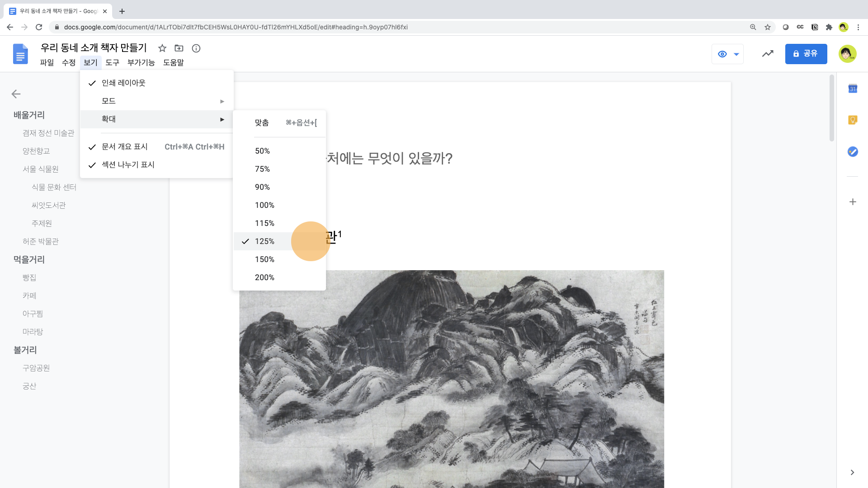Uncheck 문서 개요 표시 option

(x=125, y=147)
